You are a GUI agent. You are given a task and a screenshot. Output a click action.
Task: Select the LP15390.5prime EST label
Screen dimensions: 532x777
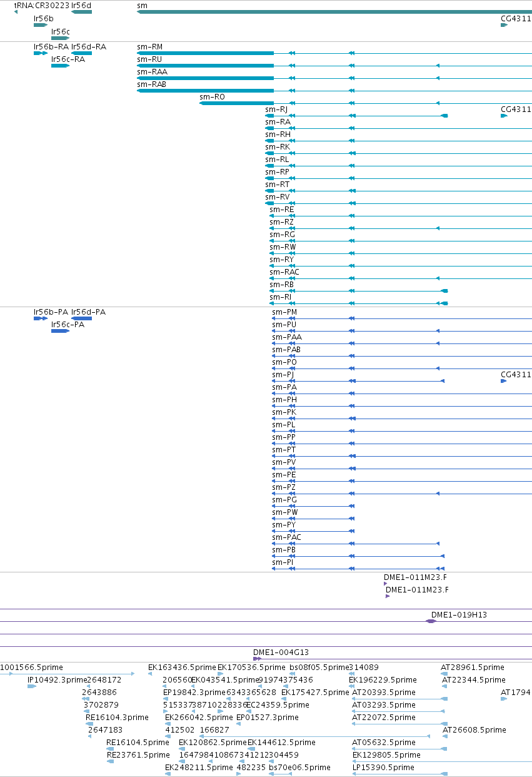pyautogui.click(x=383, y=767)
